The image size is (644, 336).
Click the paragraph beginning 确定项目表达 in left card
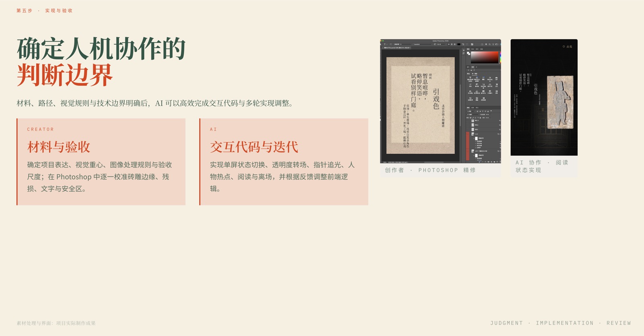click(x=100, y=177)
